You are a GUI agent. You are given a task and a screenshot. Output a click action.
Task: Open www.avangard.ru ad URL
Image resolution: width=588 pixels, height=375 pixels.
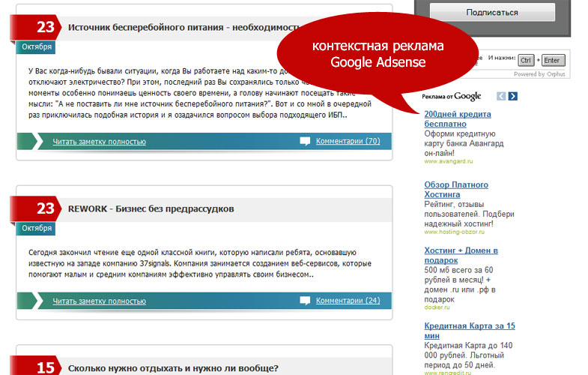click(449, 161)
